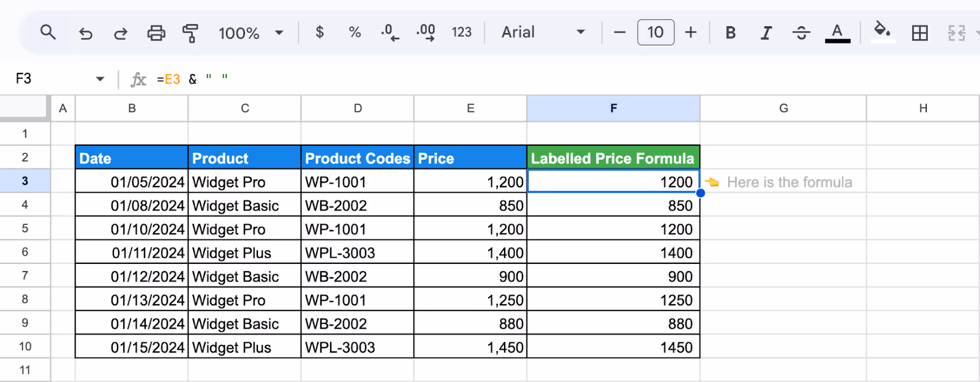Open more number formats 123
This screenshot has height=382, width=980.
coord(462,32)
